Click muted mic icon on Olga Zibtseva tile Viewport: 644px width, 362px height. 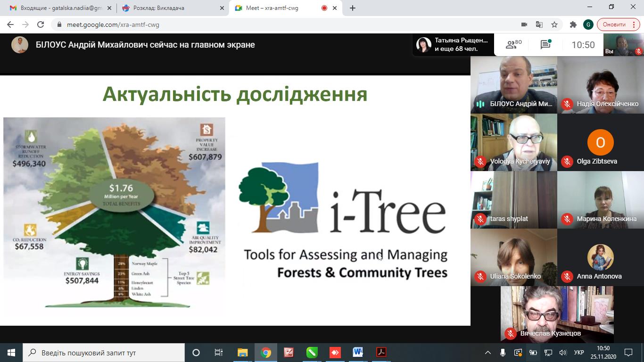(567, 162)
